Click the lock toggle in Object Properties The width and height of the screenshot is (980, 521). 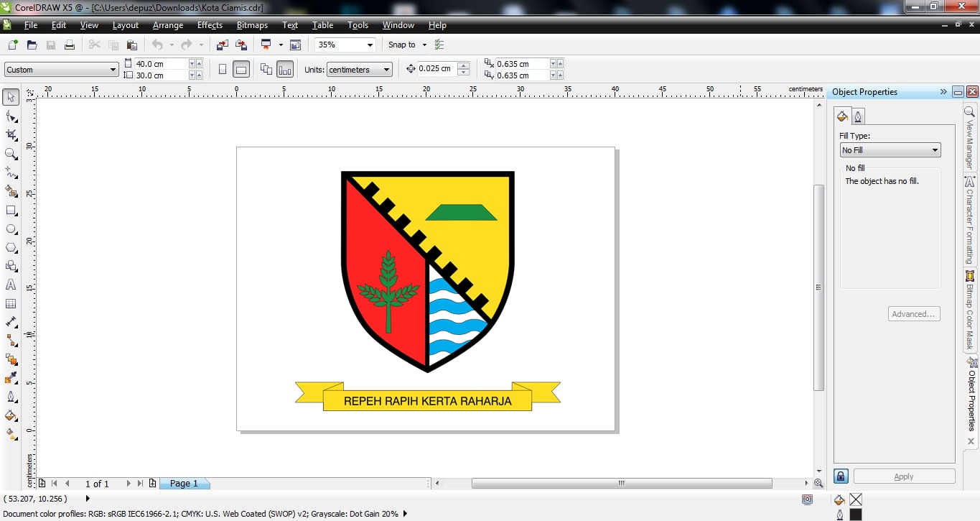coord(840,476)
